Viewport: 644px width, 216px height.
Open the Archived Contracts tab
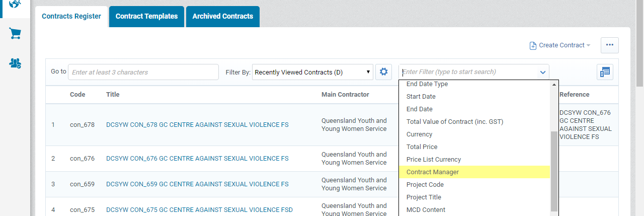pyautogui.click(x=222, y=16)
